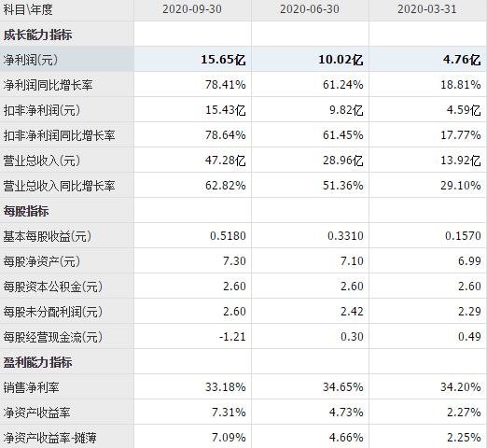Click the 盈利能力指标 section heading
This screenshot has width=487, height=448.
pos(37,362)
